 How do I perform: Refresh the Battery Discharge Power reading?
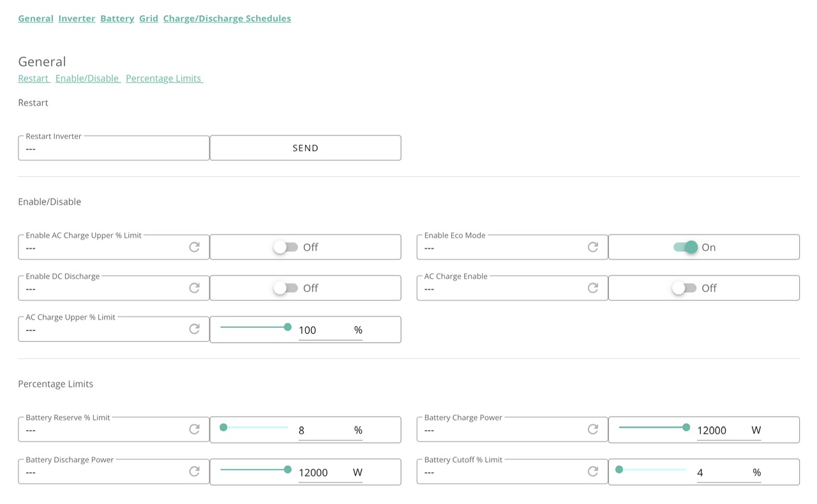coord(195,471)
